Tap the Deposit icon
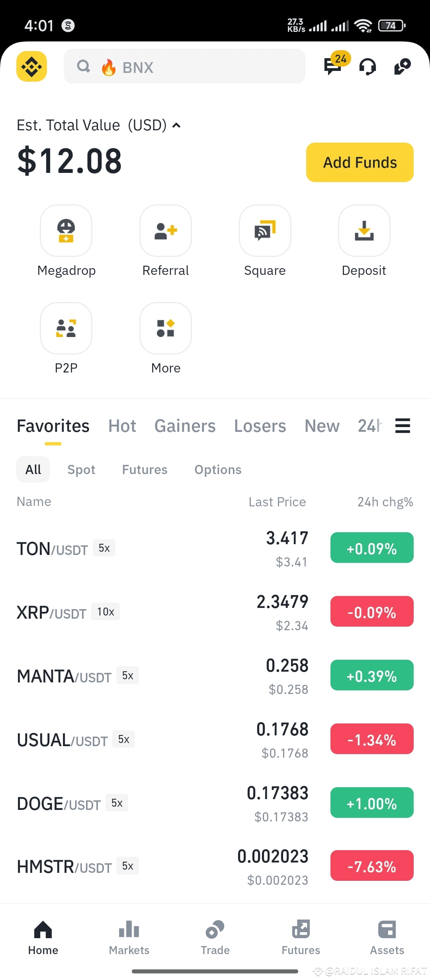 point(364,231)
